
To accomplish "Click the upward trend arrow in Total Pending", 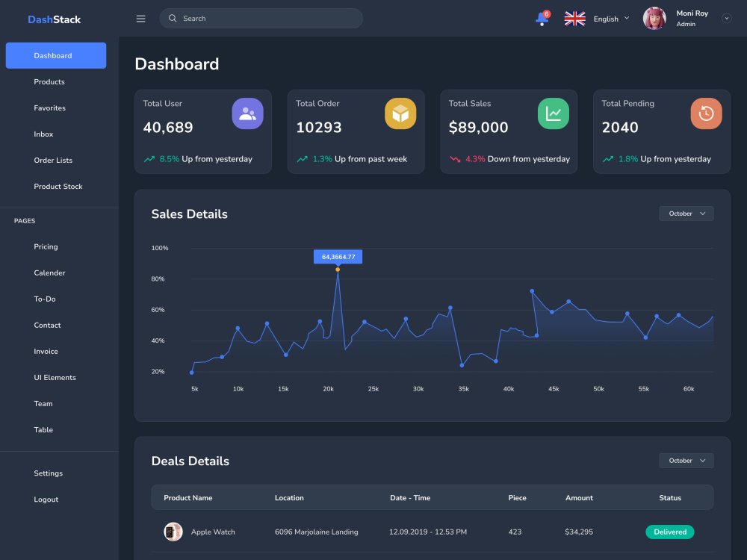I will (608, 159).
